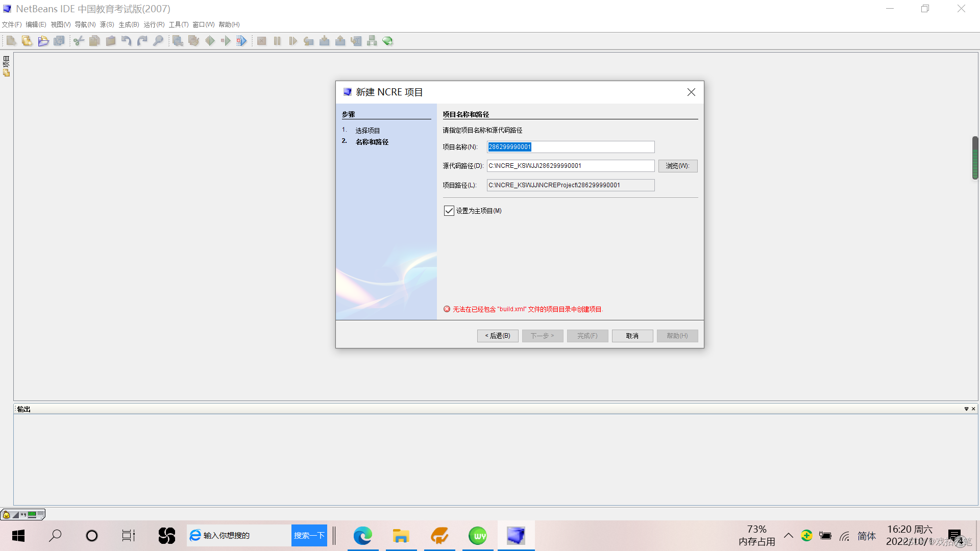Click the green Apply Code Changes icon
The height and width of the screenshot is (551, 980).
point(388,41)
